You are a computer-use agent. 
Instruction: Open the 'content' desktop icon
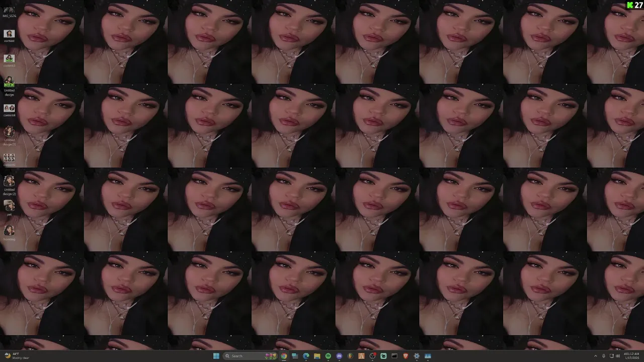pos(9,36)
